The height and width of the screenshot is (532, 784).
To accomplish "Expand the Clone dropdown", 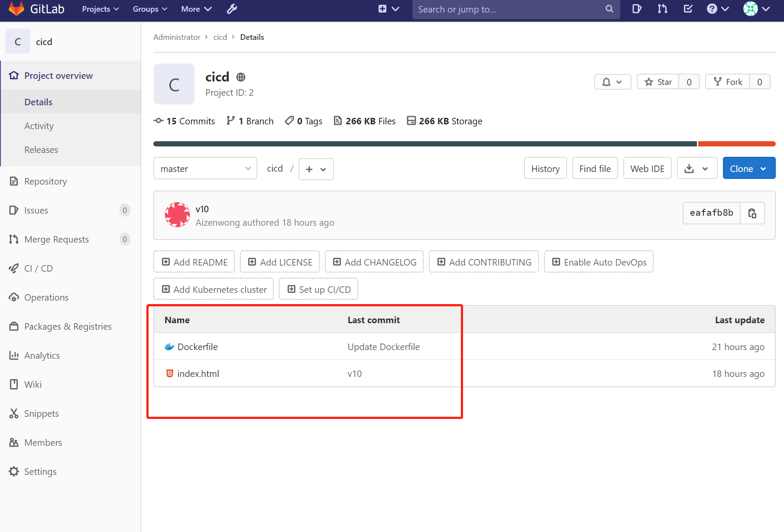I will [x=749, y=169].
